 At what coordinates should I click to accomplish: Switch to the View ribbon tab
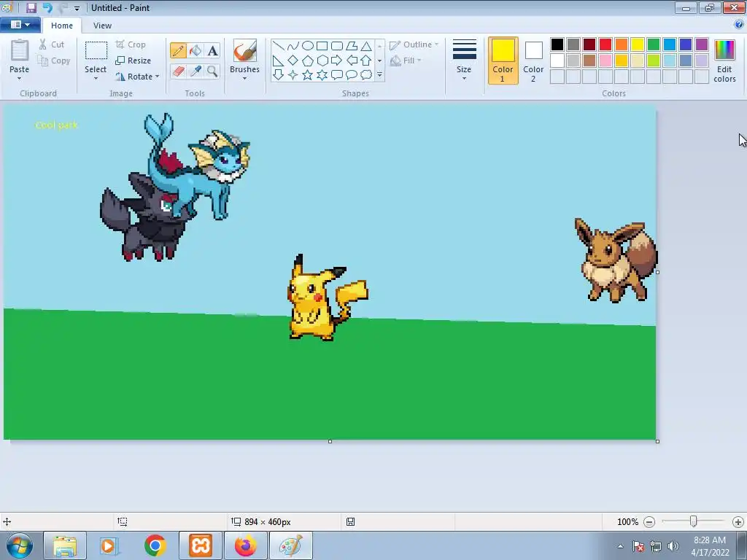[102, 26]
